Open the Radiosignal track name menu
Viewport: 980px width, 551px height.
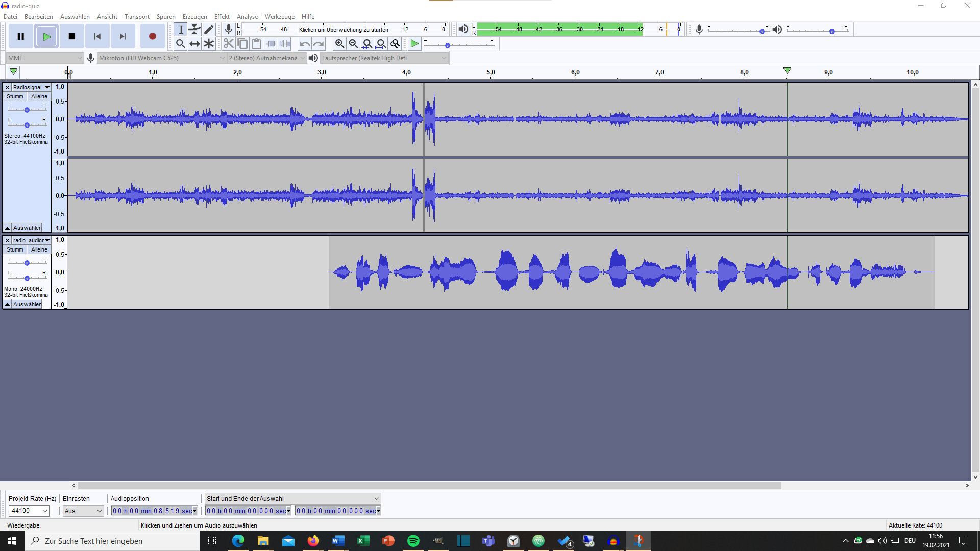(x=31, y=87)
